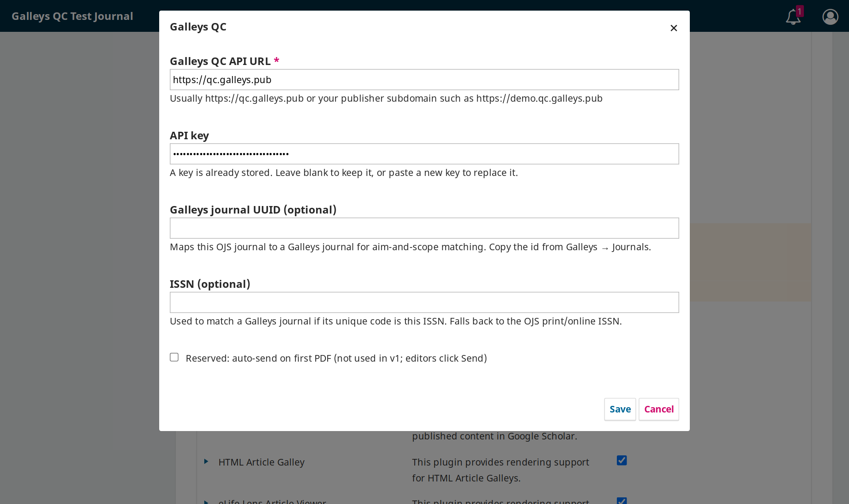Click the HTML Article Galley plugin name
Screen dimensions: 849x504
pyautogui.click(x=261, y=462)
